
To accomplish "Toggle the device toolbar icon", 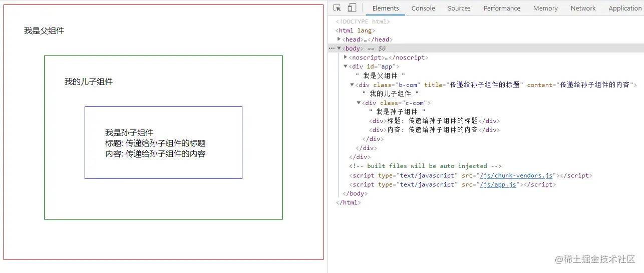I will [352, 8].
